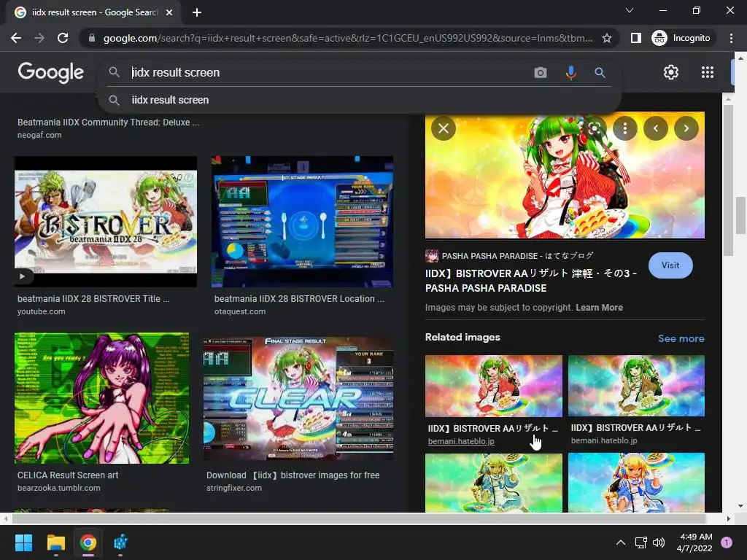Open the notification badge in taskbar
747x560 pixels.
click(727, 542)
